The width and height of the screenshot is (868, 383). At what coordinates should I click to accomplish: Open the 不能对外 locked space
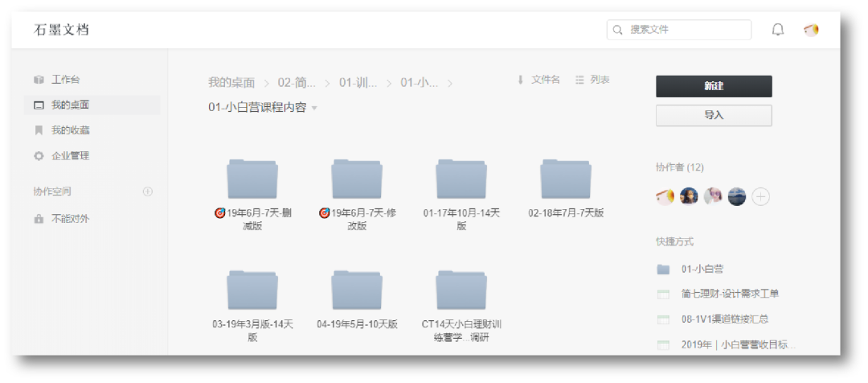pos(70,219)
